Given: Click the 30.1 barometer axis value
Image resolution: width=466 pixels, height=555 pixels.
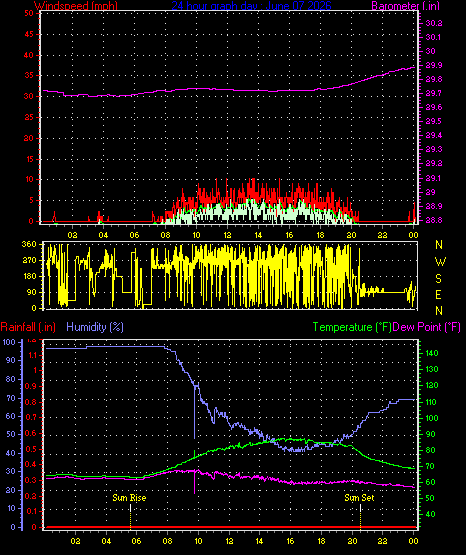Looking at the screenshot, I should pos(433,37).
